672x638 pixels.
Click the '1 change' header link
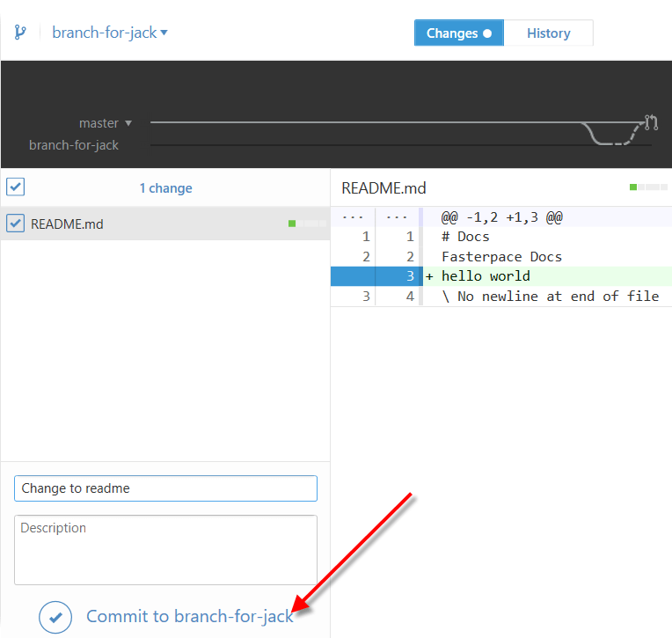[x=166, y=188]
